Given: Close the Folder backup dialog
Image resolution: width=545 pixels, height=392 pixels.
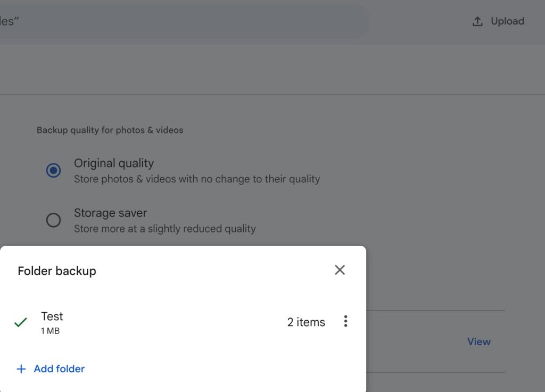Looking at the screenshot, I should [340, 270].
